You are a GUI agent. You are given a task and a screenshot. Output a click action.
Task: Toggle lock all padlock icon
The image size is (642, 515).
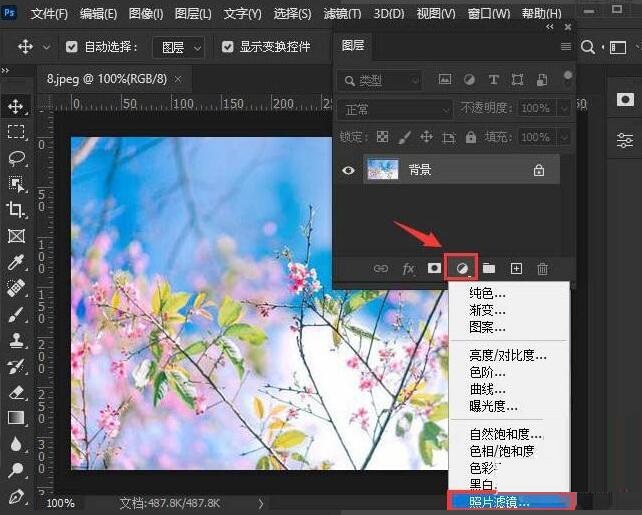click(471, 137)
